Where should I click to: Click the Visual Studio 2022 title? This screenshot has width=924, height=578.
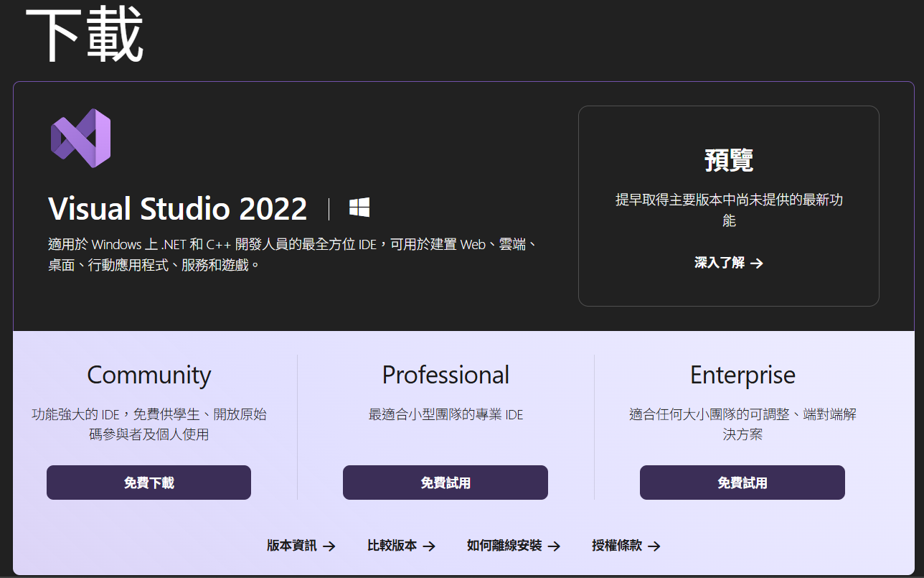[x=178, y=209]
